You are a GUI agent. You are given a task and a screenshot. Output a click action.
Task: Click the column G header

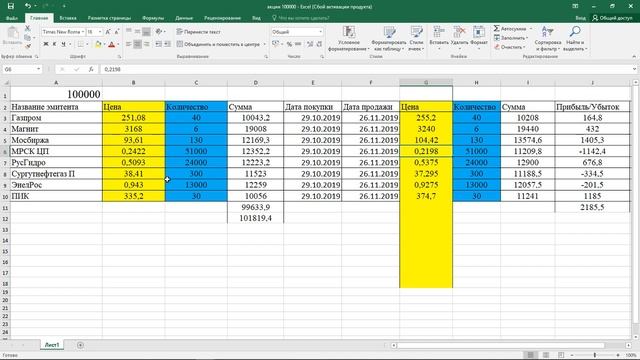pyautogui.click(x=426, y=82)
